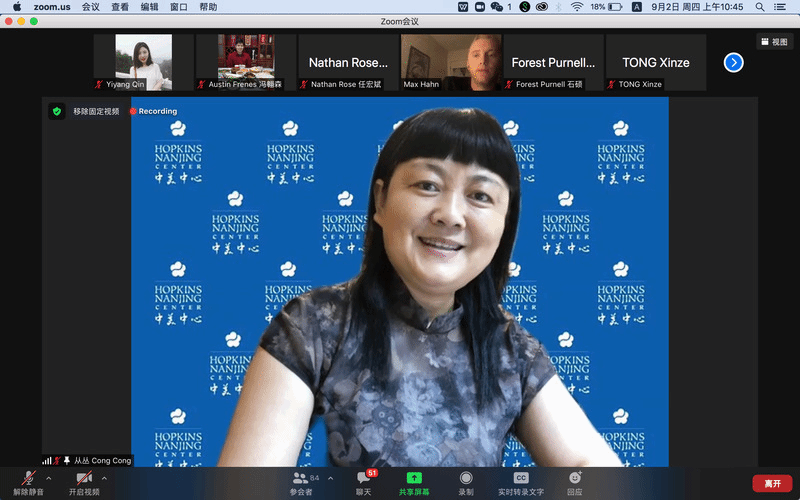Click the Zoom camera icon in menu bar
The width and height of the screenshot is (800, 500).
click(x=480, y=7)
